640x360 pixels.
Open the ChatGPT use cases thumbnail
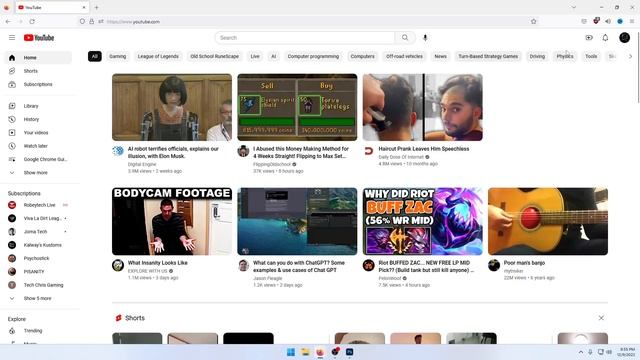(x=297, y=221)
